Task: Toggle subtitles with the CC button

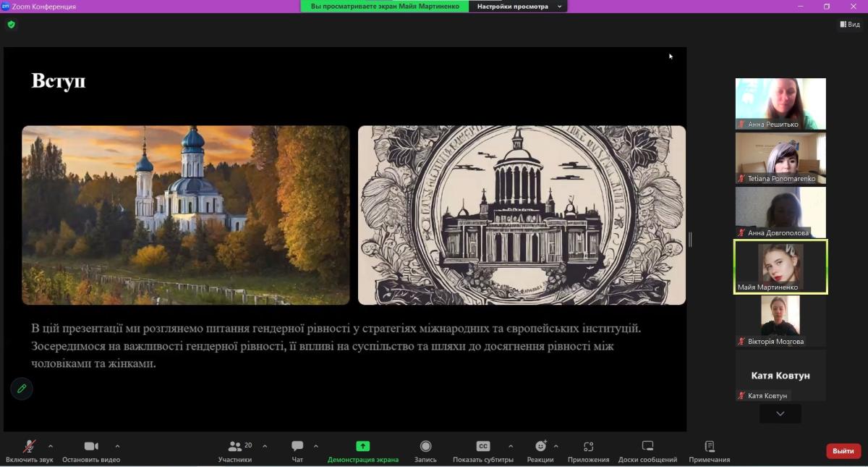Action: pyautogui.click(x=483, y=447)
